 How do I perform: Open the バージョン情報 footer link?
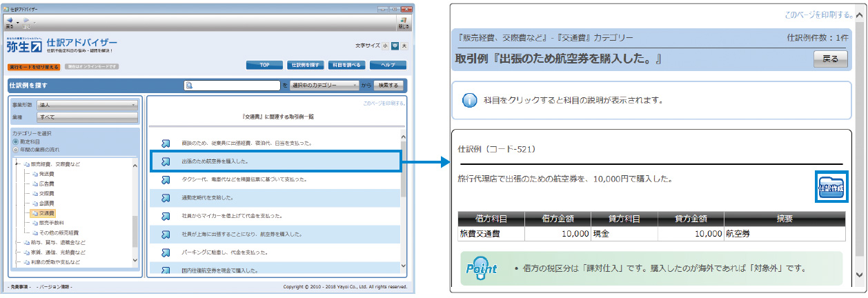tap(56, 286)
